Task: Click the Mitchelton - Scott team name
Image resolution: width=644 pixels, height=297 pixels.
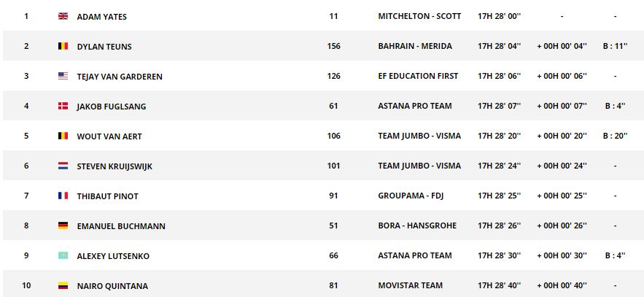Action: click(x=419, y=17)
